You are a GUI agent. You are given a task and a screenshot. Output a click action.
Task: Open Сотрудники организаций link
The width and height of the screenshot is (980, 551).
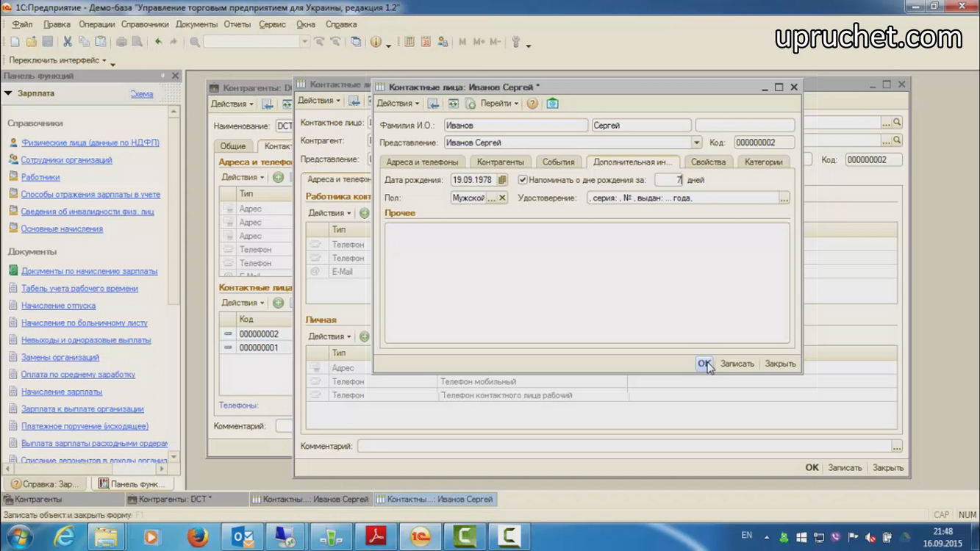(x=66, y=159)
